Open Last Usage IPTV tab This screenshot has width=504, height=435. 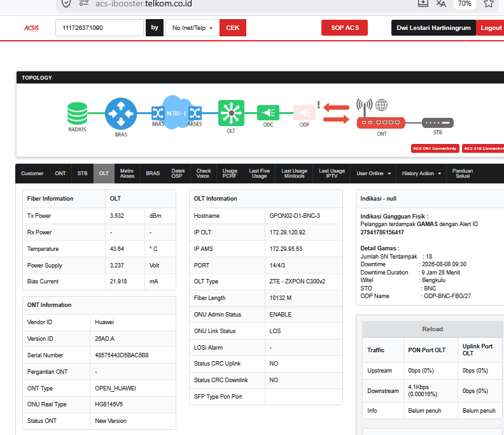332,173
